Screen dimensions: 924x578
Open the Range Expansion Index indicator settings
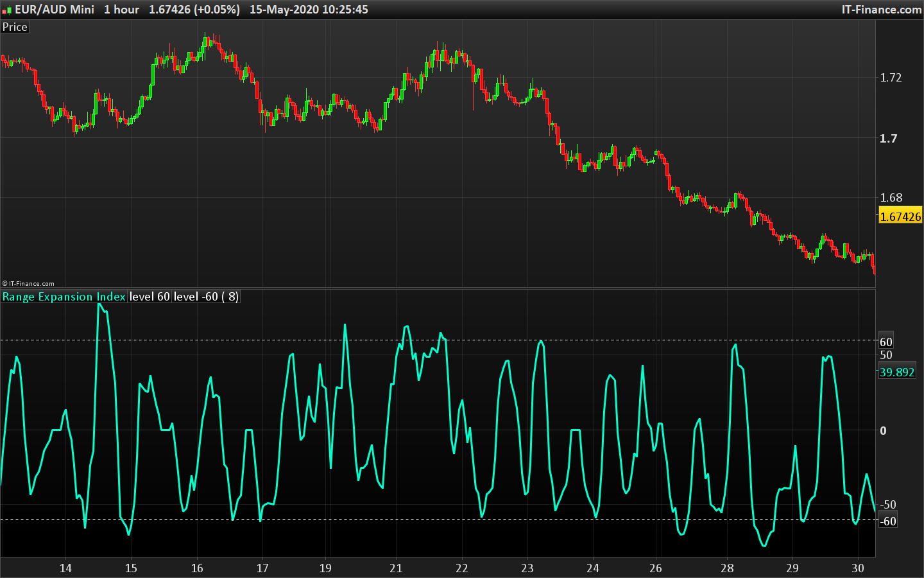(x=64, y=296)
